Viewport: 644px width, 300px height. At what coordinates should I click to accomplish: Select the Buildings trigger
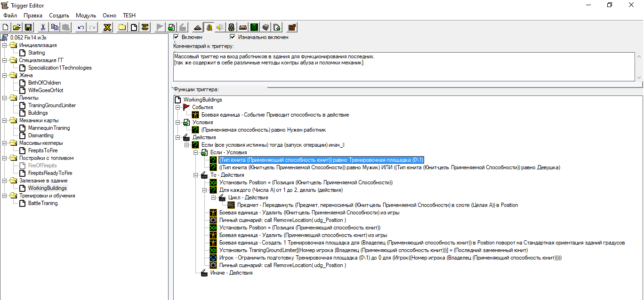38,113
